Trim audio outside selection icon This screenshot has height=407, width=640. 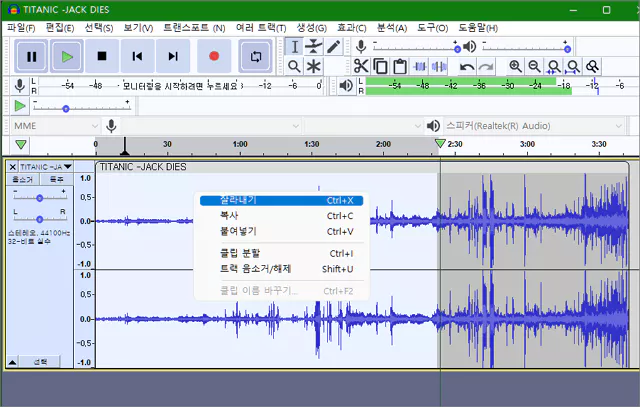420,66
